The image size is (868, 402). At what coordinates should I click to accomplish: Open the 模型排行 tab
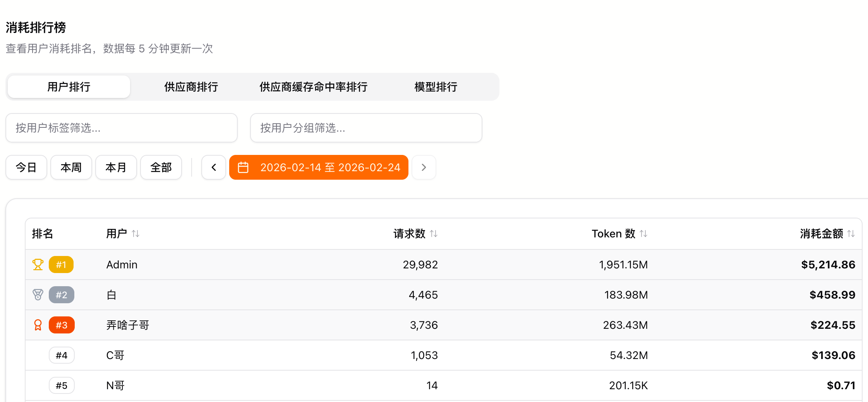[x=436, y=87]
